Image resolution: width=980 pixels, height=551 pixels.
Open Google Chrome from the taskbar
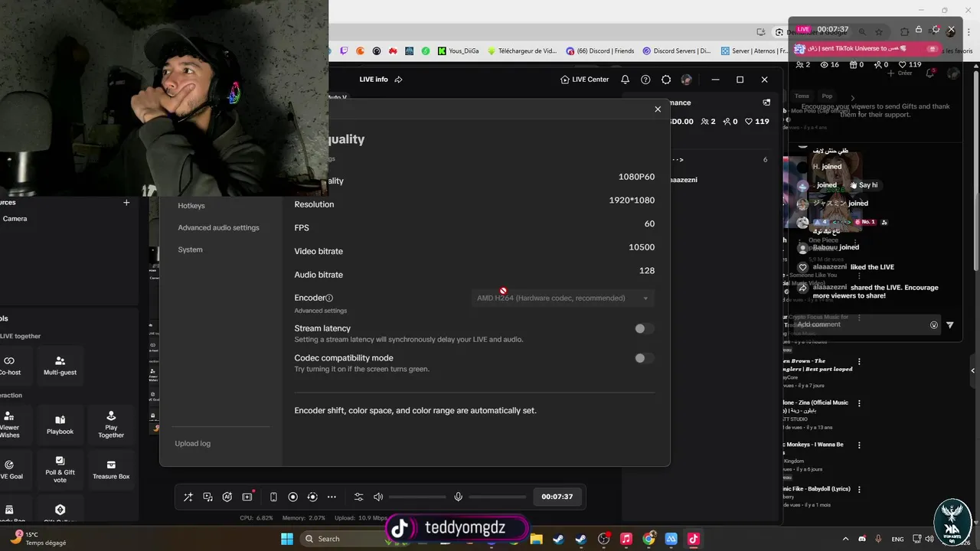click(x=648, y=539)
